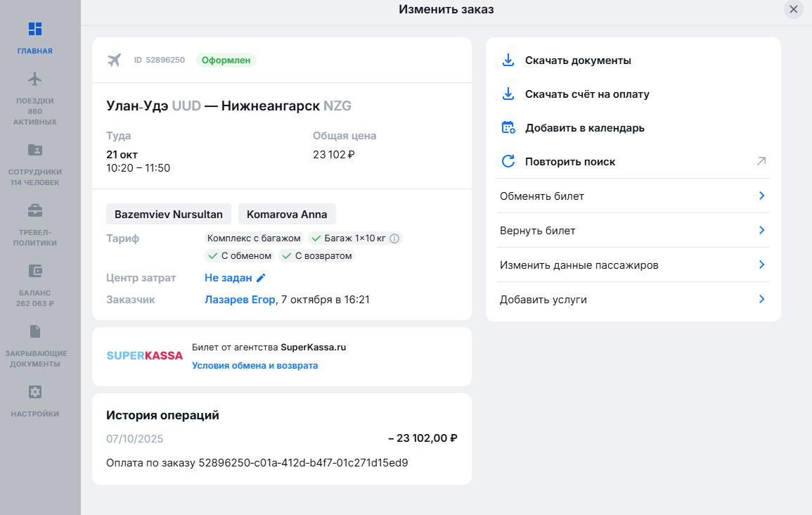Open Закрывающие документы file icon
The height and width of the screenshot is (515, 812).
click(35, 331)
